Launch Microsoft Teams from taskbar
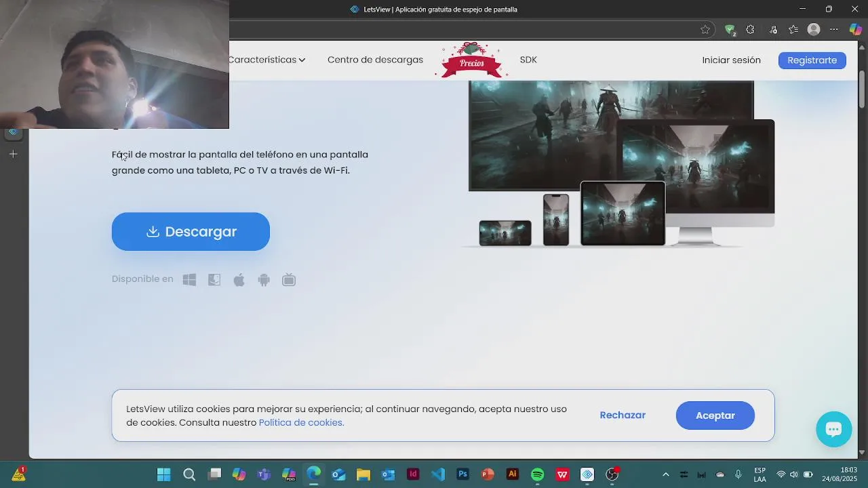This screenshot has width=868, height=488. [264, 474]
